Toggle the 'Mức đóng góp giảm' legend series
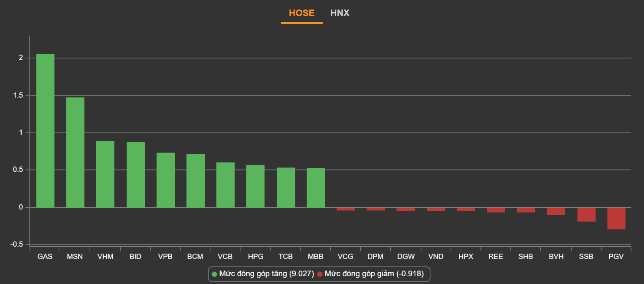644x284 pixels. [374, 274]
